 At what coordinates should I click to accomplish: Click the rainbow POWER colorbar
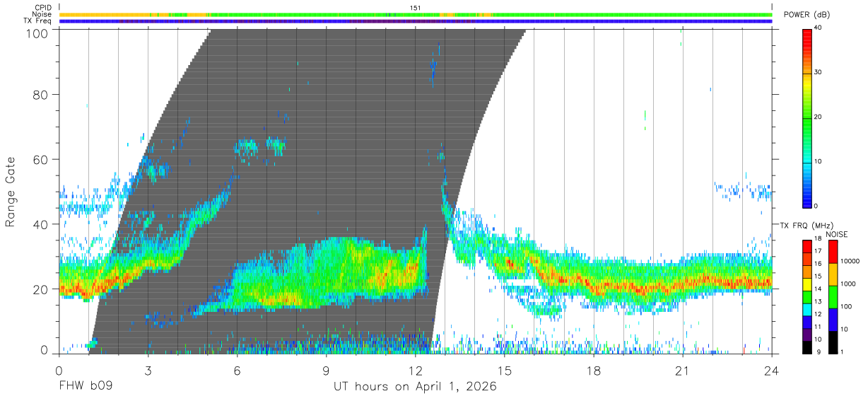point(807,117)
